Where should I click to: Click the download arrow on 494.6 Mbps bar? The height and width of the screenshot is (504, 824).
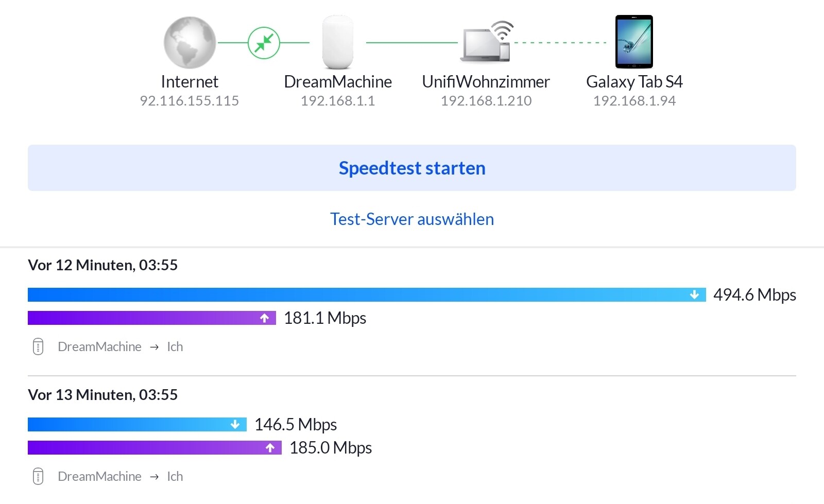point(694,295)
